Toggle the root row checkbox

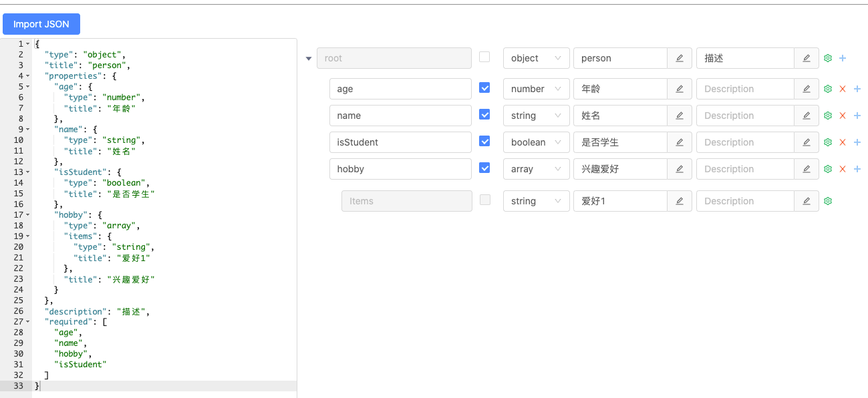click(484, 57)
